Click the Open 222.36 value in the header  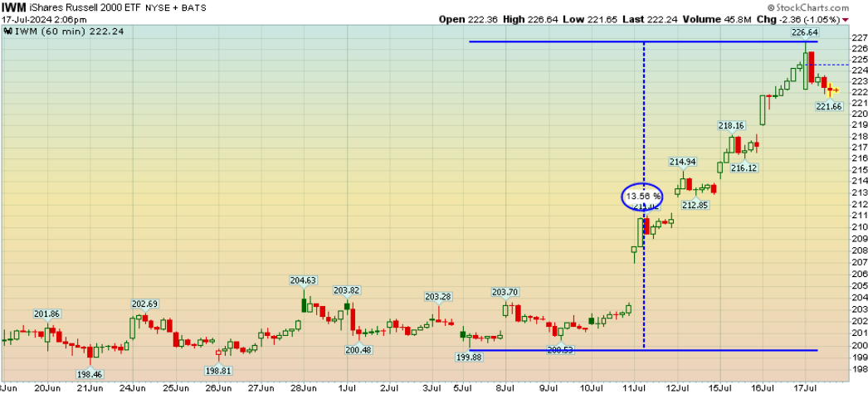click(x=466, y=19)
